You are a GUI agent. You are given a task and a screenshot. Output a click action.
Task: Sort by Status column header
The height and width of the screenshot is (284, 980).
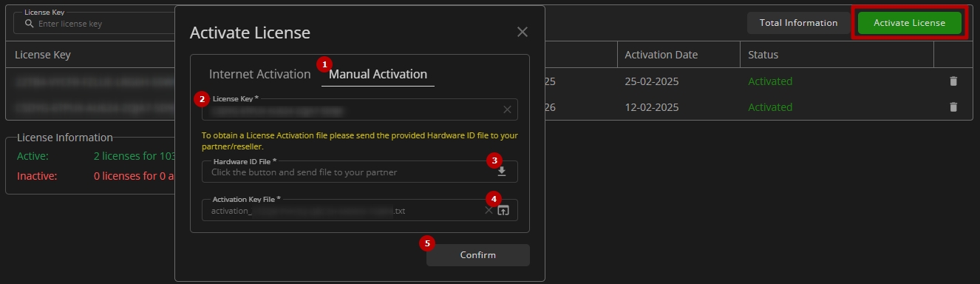click(x=763, y=55)
